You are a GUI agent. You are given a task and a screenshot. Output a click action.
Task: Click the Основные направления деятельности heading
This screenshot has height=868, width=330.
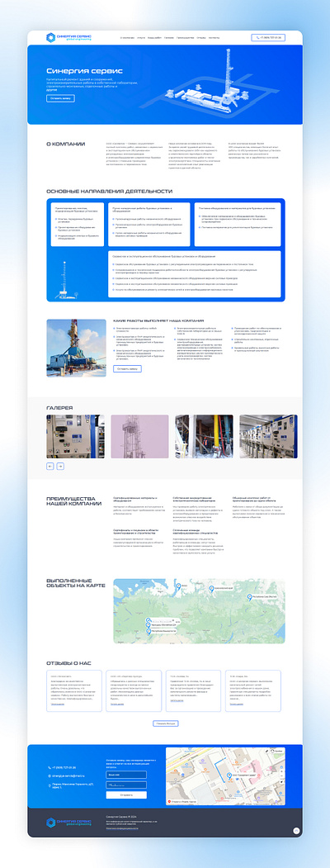pyautogui.click(x=110, y=192)
